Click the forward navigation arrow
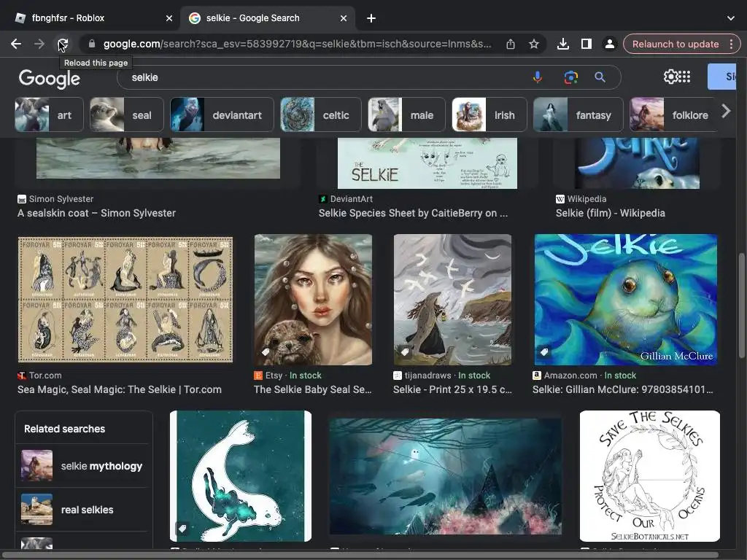747x560 pixels. coord(39,44)
